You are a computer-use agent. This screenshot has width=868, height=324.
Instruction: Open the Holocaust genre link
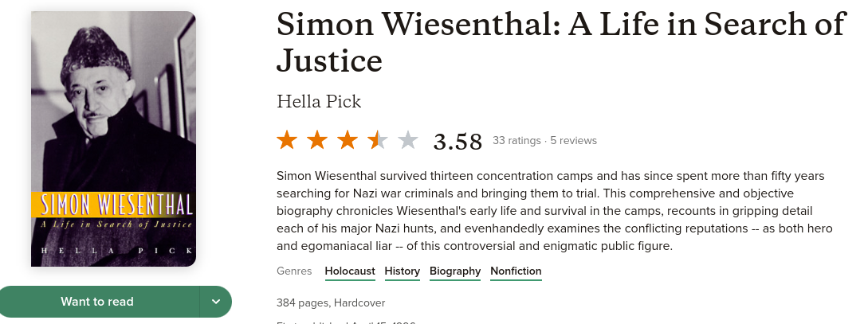click(x=350, y=271)
